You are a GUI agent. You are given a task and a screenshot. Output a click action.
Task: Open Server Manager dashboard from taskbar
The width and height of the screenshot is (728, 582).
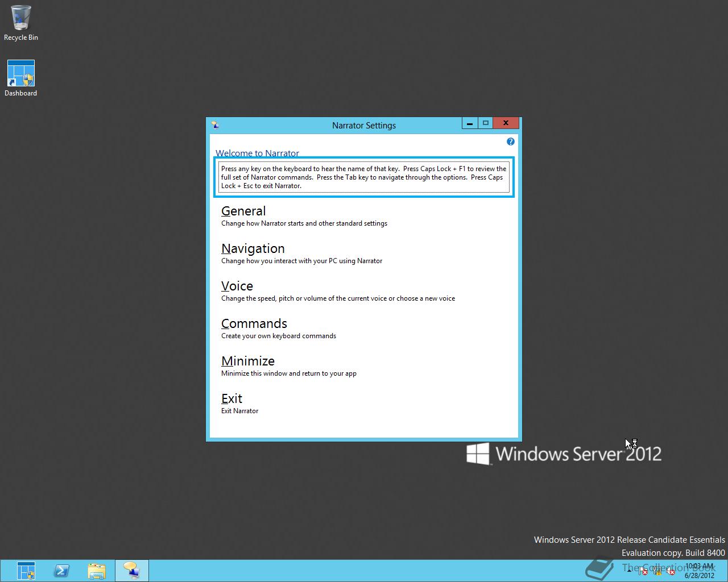coord(26,571)
